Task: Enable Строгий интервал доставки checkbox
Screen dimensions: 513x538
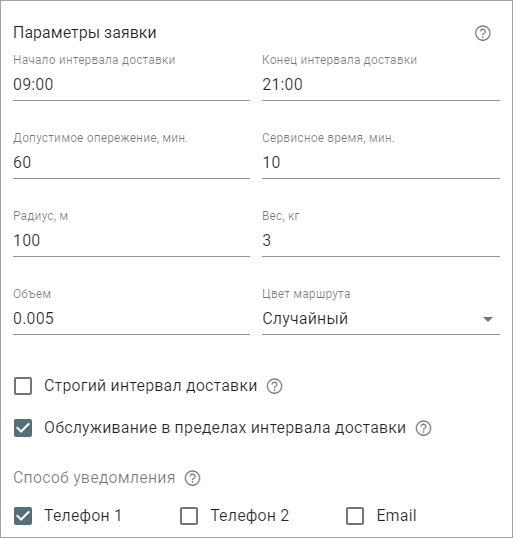Action: pyautogui.click(x=23, y=386)
